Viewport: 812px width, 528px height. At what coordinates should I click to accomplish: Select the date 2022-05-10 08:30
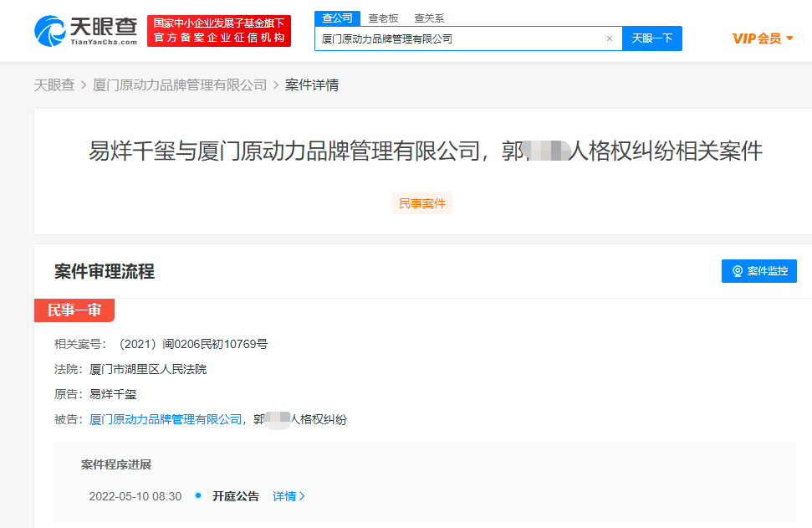click(135, 496)
